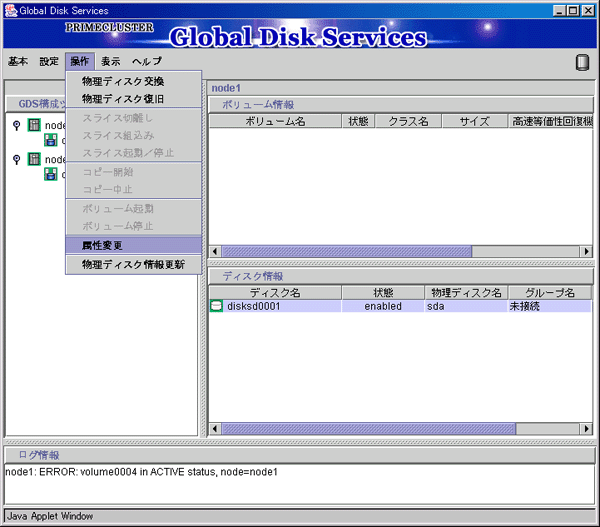This screenshot has width=600, height=527.
Task: Open the 基本 menu
Action: click(18, 61)
